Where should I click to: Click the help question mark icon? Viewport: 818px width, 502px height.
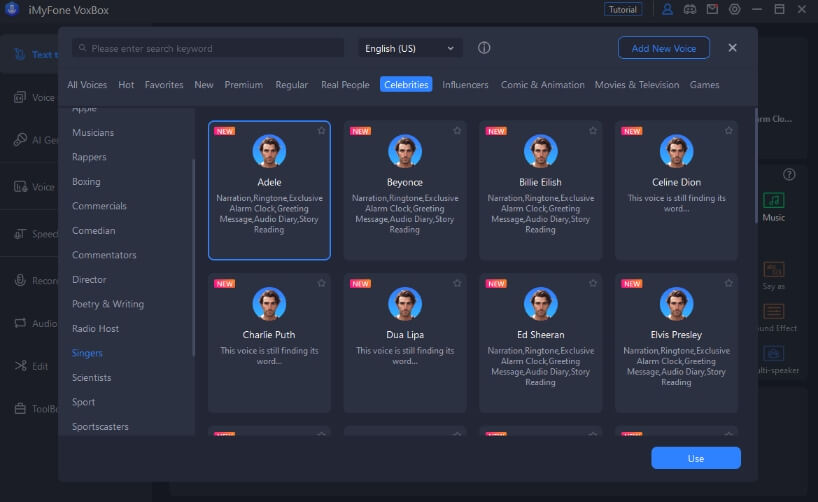789,174
